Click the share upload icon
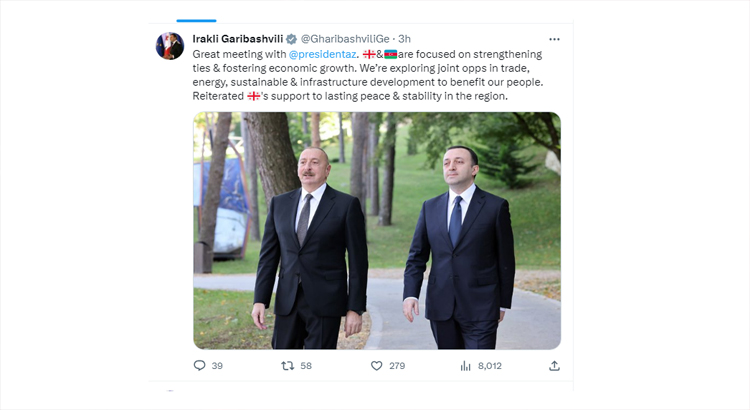The height and width of the screenshot is (410, 750). coord(554,366)
